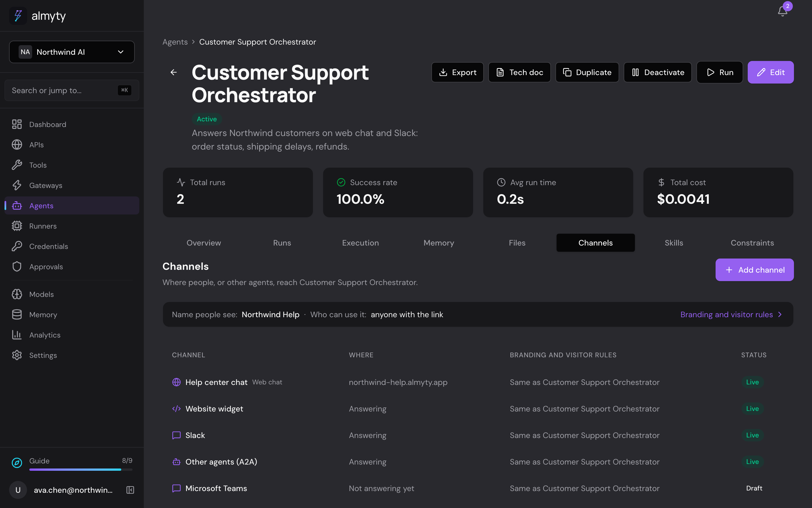812x508 pixels.
Task: Switch to the Skills tab
Action: [674, 243]
